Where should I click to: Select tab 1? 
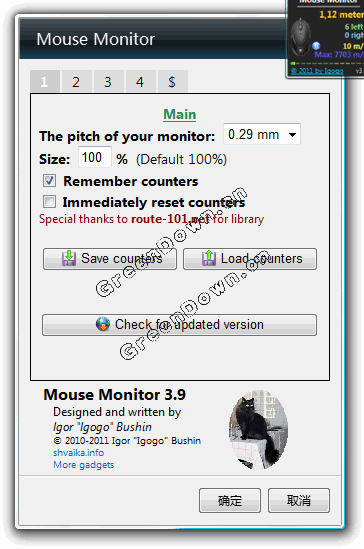[44, 82]
